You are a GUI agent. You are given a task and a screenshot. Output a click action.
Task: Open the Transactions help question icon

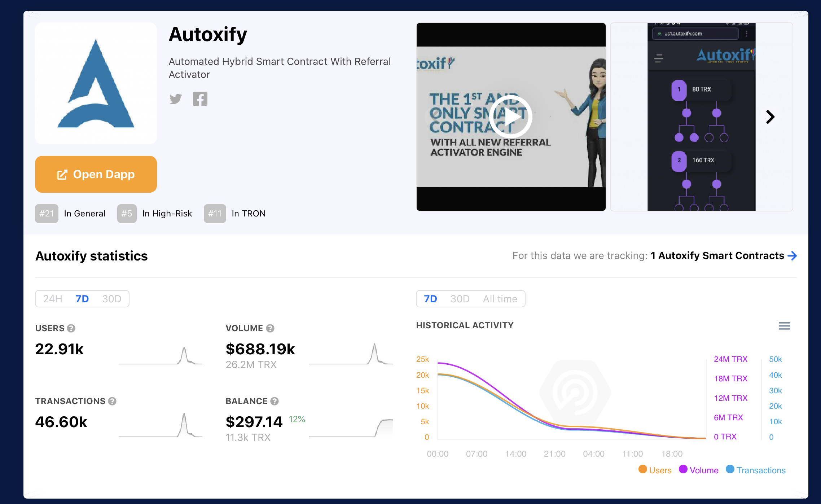pos(112,401)
